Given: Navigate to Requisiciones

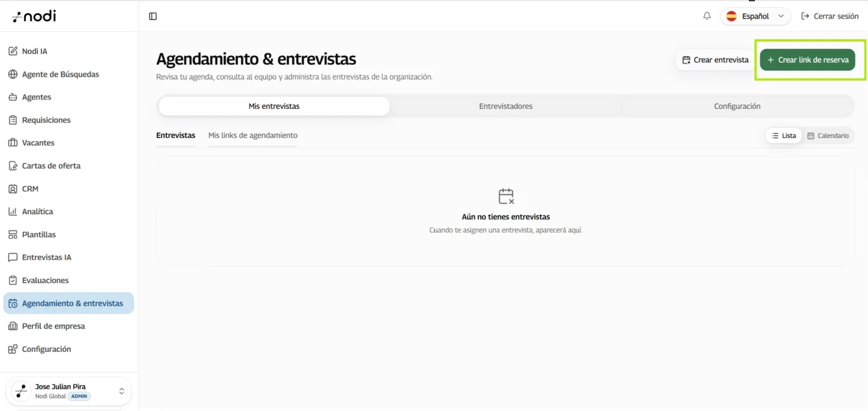Looking at the screenshot, I should click(x=68, y=120).
